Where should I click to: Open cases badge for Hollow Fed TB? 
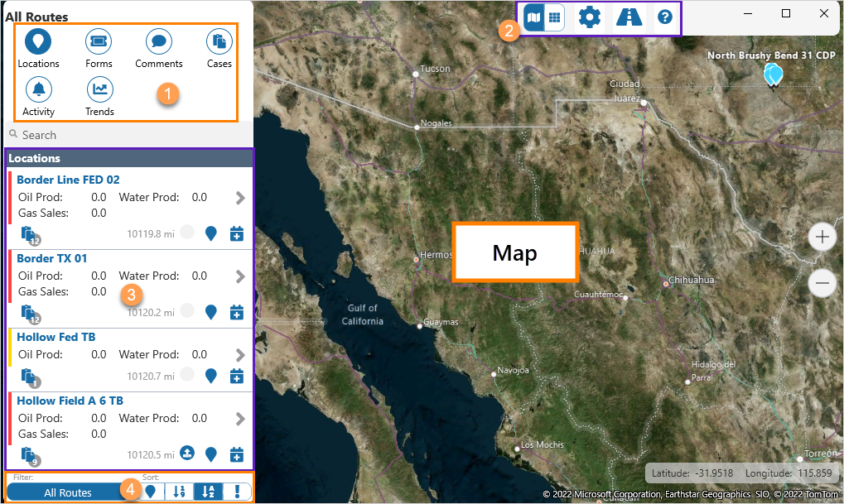(30, 378)
